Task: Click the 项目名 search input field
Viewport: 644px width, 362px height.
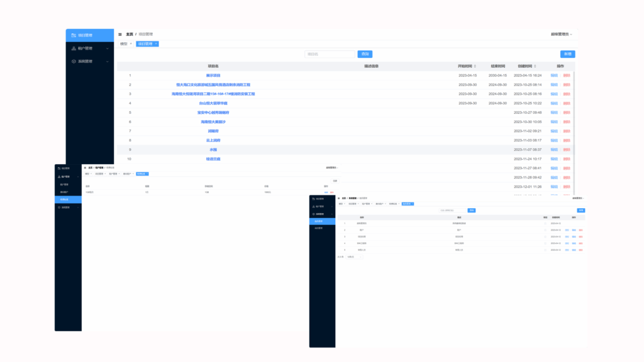Action: 330,54
